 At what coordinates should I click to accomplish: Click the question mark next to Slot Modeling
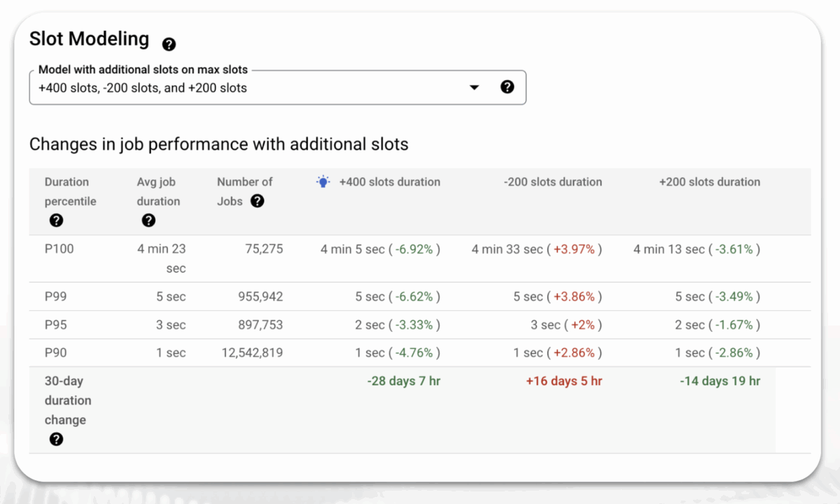169,44
